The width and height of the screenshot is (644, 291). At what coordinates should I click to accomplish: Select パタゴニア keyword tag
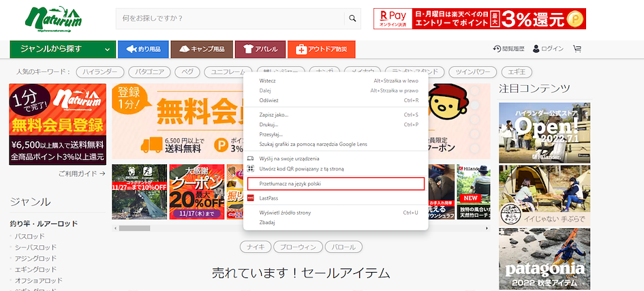point(149,72)
